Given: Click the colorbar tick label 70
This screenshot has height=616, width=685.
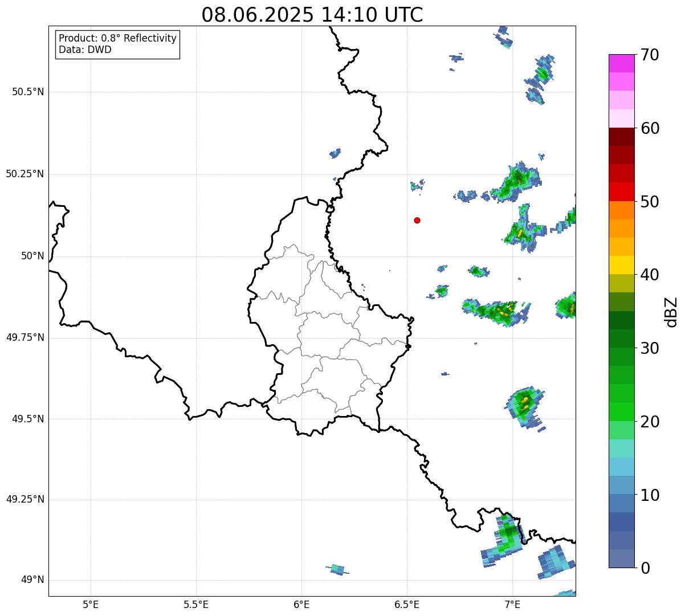Looking at the screenshot, I should click(x=650, y=55).
